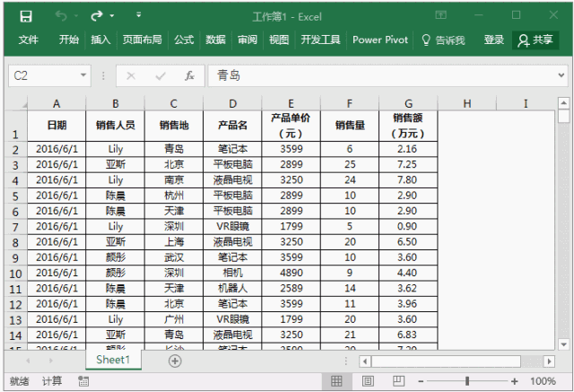Switch to Page Break Preview icon
This screenshot has height=392, width=574.
[398, 381]
